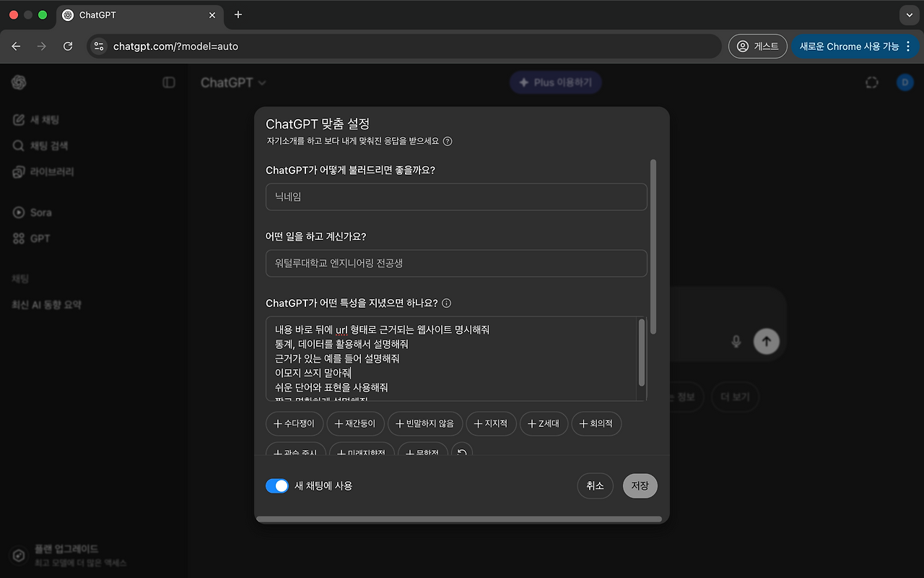Click 어떤 일을 하고 계신가요? label
This screenshot has width=924, height=578.
click(x=316, y=236)
